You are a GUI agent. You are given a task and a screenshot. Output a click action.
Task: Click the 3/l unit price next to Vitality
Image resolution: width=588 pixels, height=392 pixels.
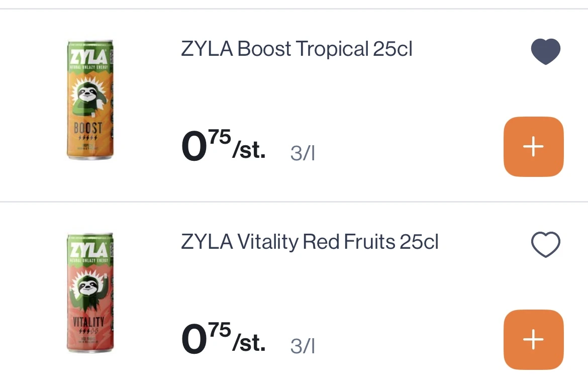coord(302,345)
